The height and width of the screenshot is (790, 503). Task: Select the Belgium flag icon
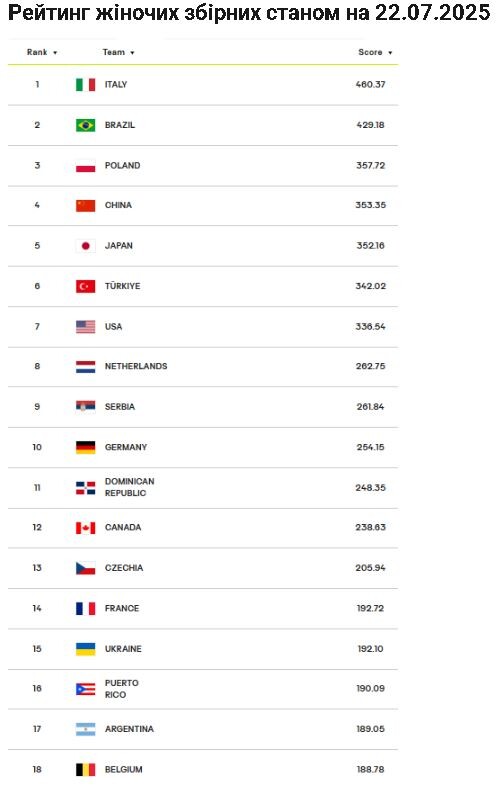click(x=85, y=769)
